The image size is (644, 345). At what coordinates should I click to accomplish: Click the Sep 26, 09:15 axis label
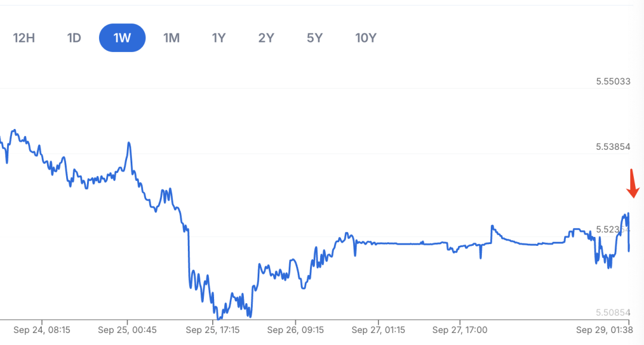click(296, 329)
